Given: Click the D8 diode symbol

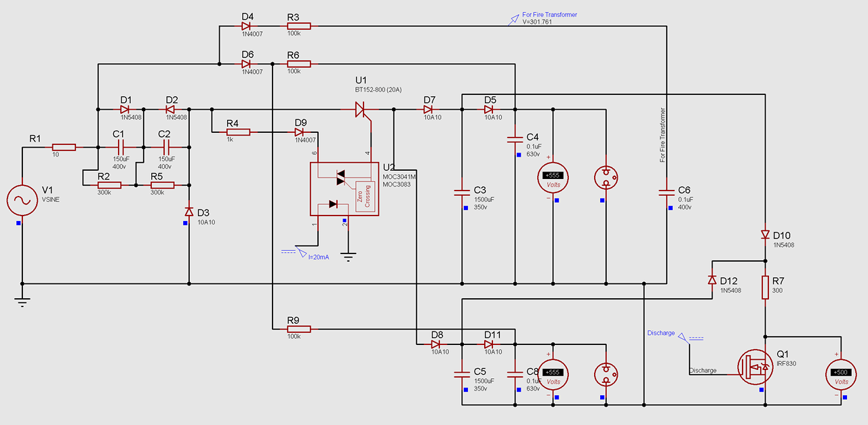Looking at the screenshot, I should point(436,344).
